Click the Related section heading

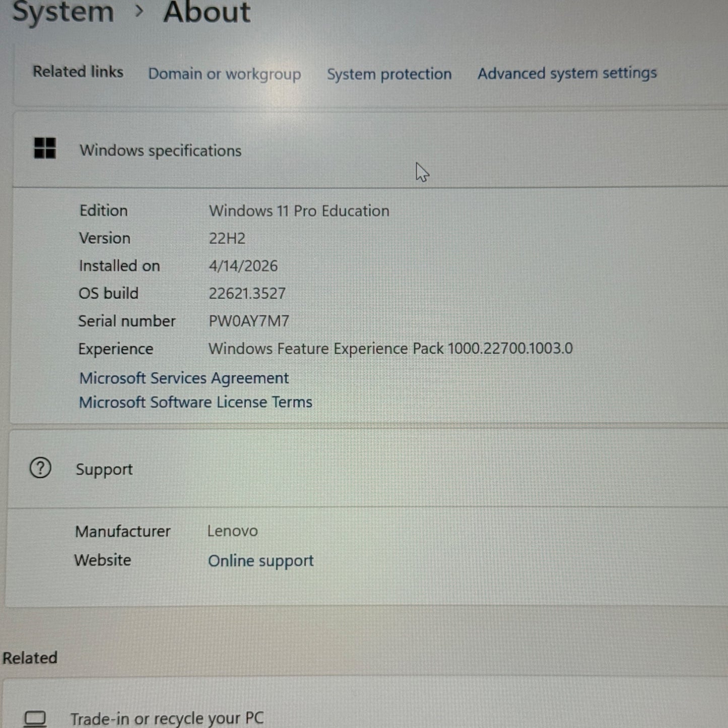(x=30, y=658)
